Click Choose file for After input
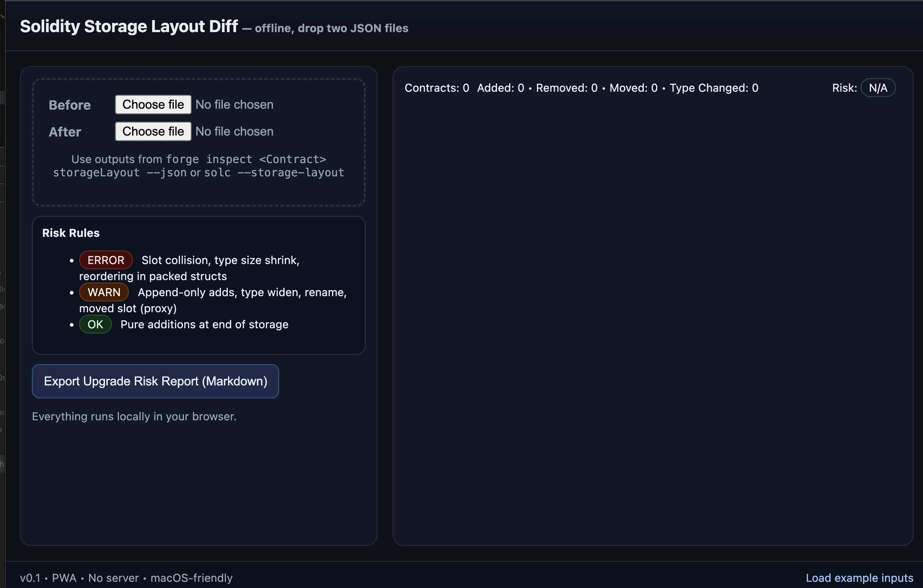This screenshot has width=923, height=588. [153, 131]
